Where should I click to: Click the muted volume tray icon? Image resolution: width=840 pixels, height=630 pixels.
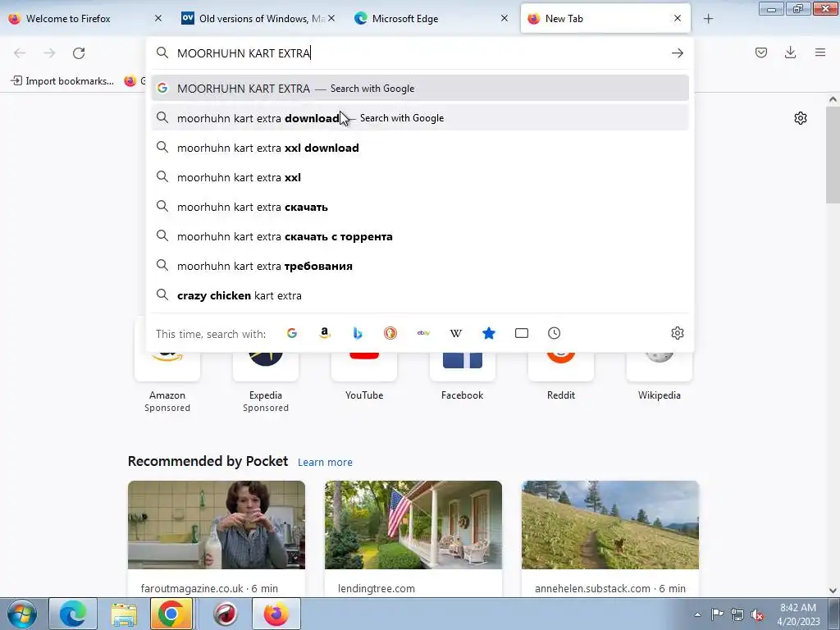757,614
